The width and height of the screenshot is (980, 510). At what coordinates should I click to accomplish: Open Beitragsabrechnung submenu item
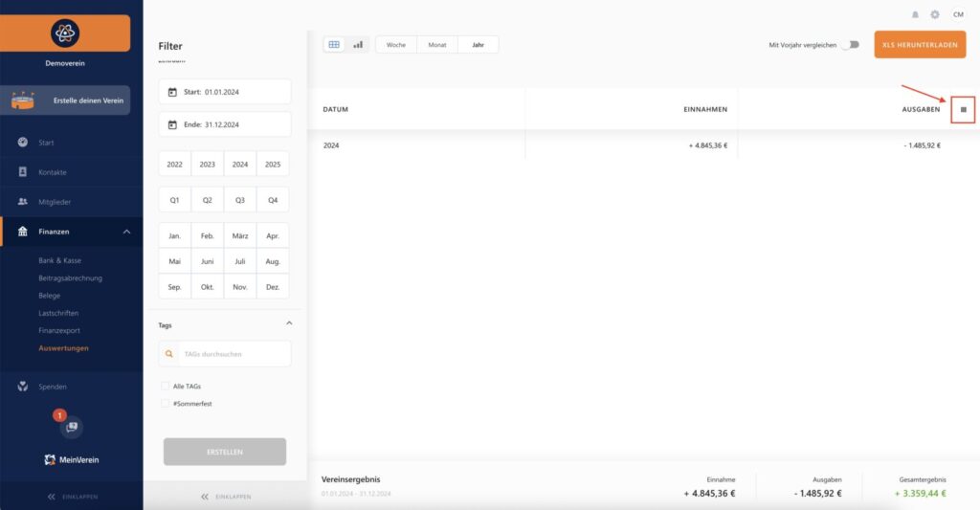(x=70, y=277)
